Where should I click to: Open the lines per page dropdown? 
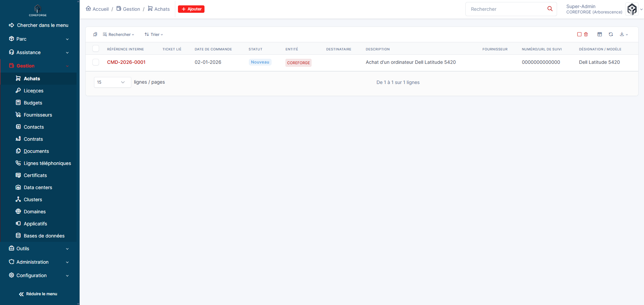click(x=112, y=82)
